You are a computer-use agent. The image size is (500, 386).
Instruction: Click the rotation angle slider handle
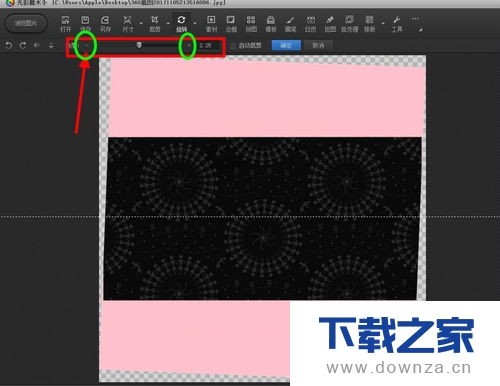(139, 45)
